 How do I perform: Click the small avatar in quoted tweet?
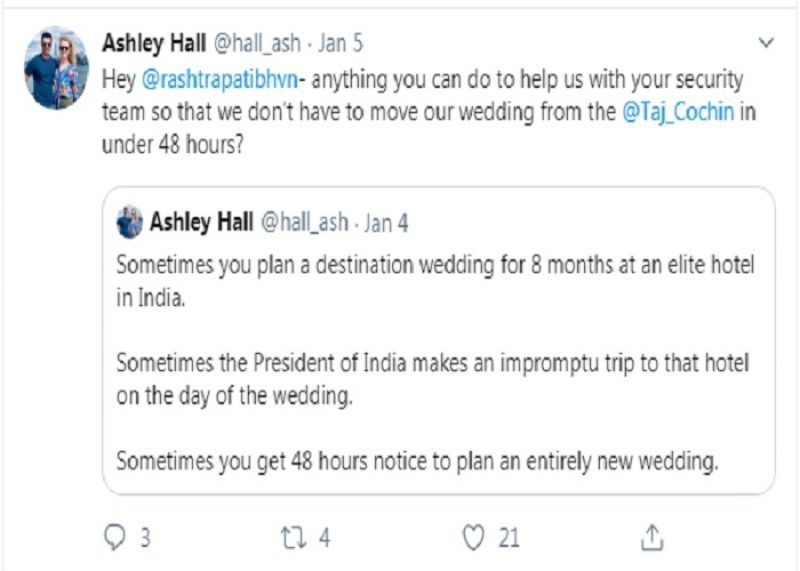(130, 222)
